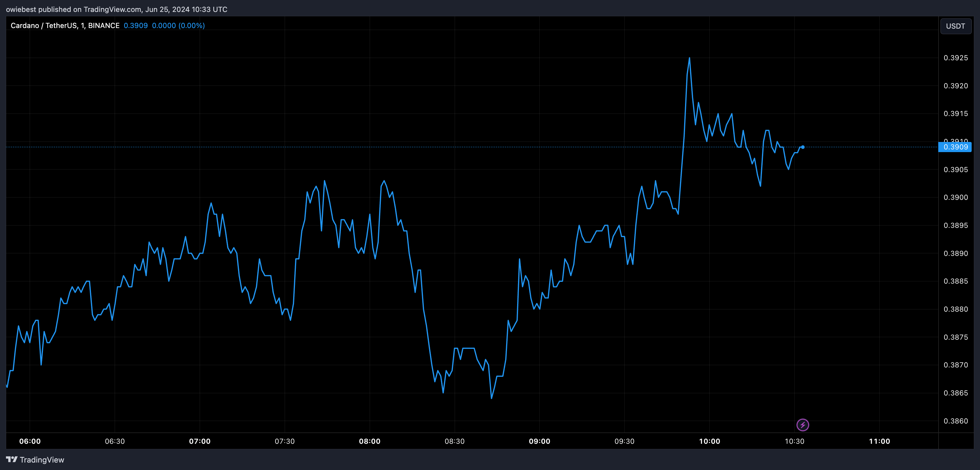This screenshot has height=470, width=980.
Task: Click the 09:30 time axis label
Action: 625,441
